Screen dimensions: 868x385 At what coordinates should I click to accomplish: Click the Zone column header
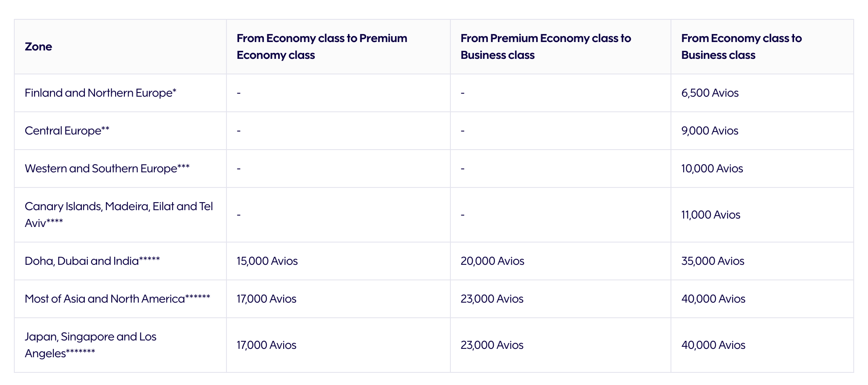pyautogui.click(x=38, y=47)
